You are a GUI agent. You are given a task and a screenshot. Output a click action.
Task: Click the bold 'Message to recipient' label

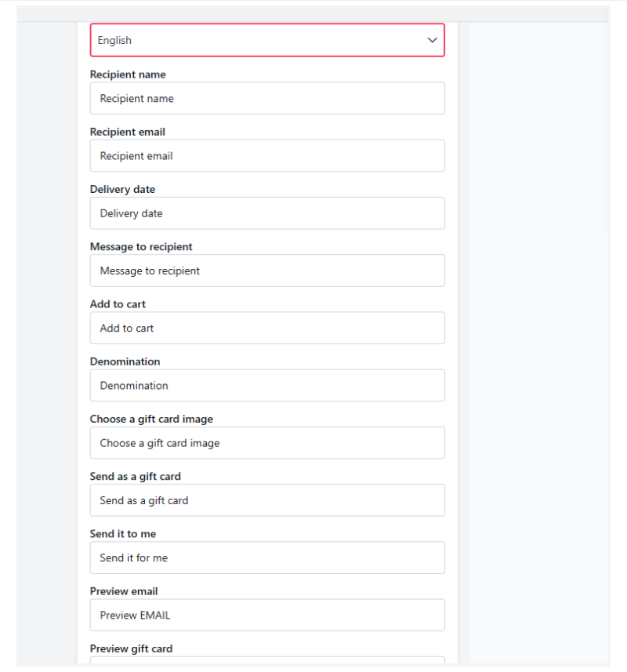tap(141, 246)
